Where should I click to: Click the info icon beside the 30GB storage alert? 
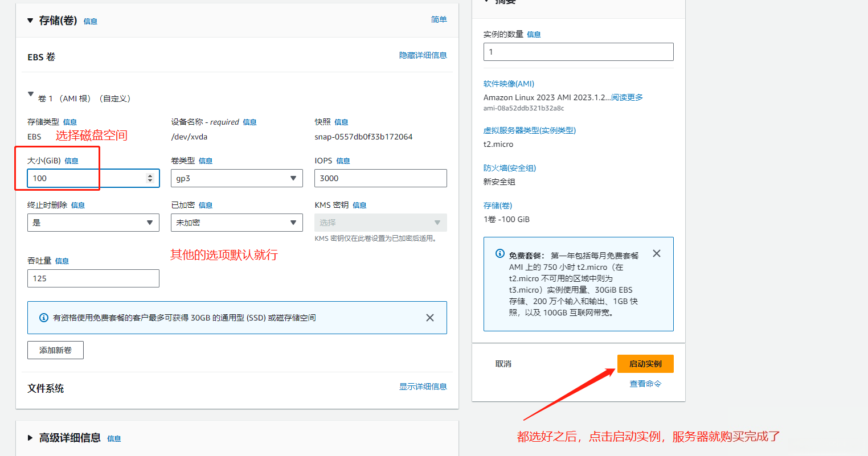[x=44, y=317]
